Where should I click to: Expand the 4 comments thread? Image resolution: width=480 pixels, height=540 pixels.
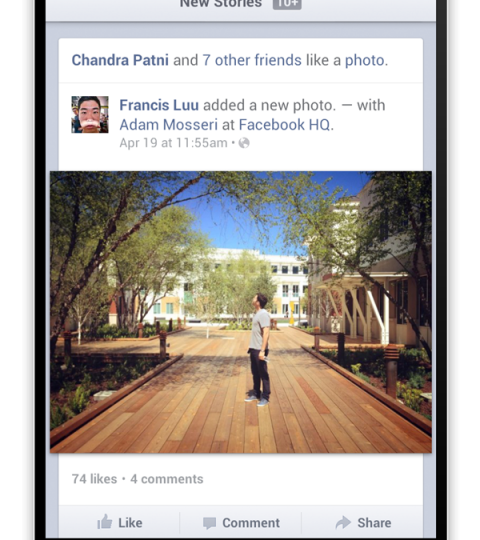167,479
